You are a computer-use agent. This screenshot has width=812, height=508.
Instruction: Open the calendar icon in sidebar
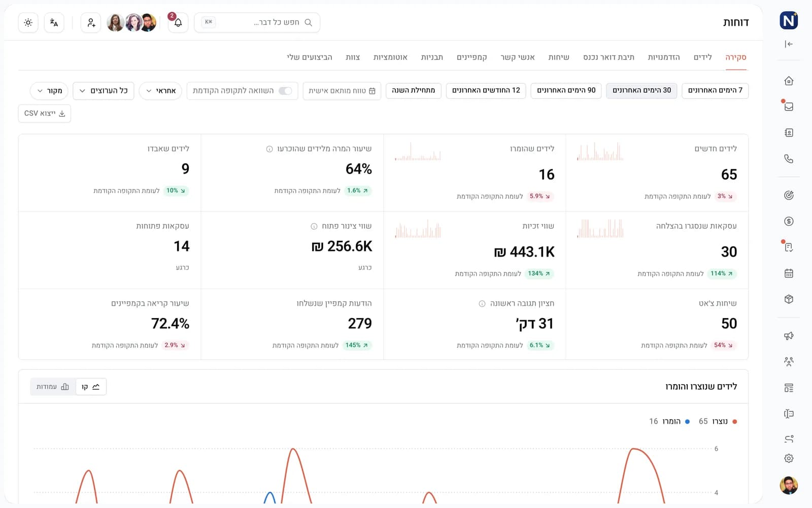click(789, 273)
